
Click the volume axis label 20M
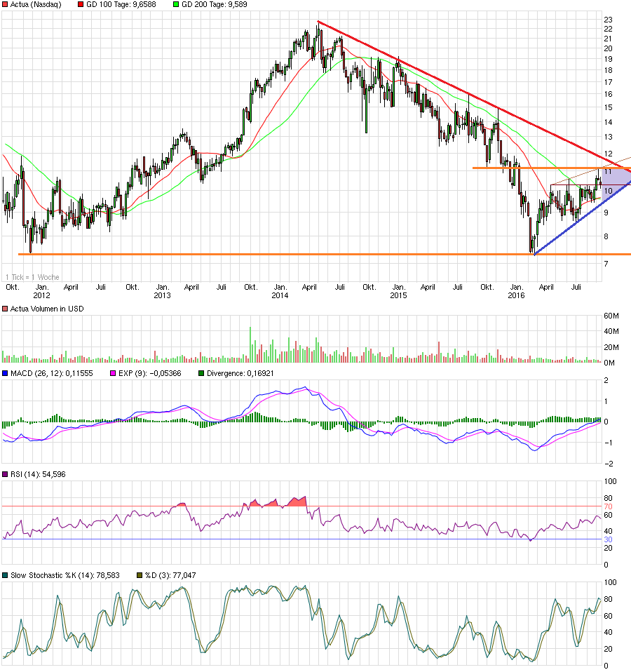tap(611, 347)
